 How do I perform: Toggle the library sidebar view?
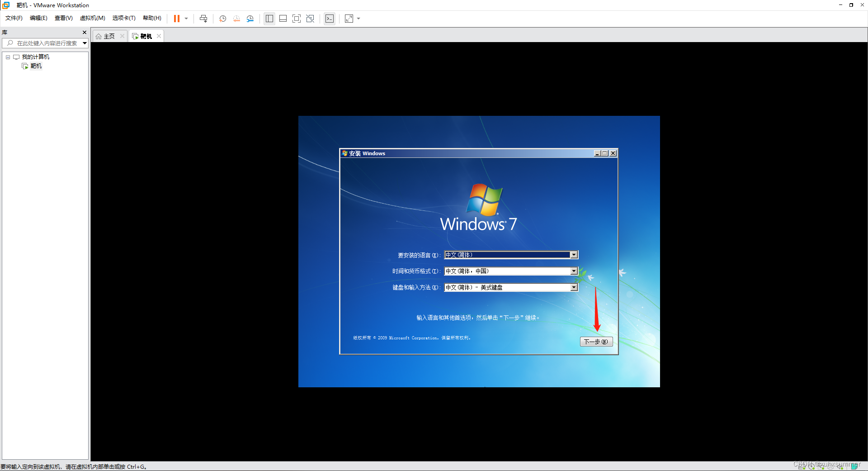[x=269, y=19]
